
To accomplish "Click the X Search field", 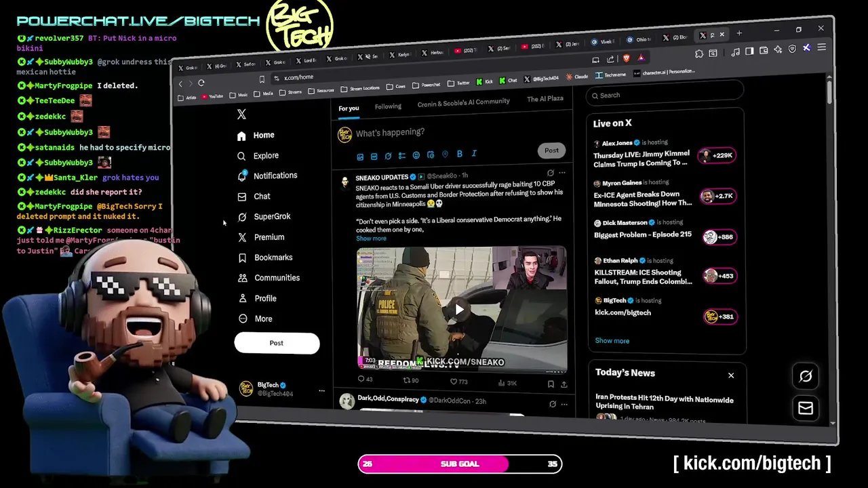I will coord(665,95).
